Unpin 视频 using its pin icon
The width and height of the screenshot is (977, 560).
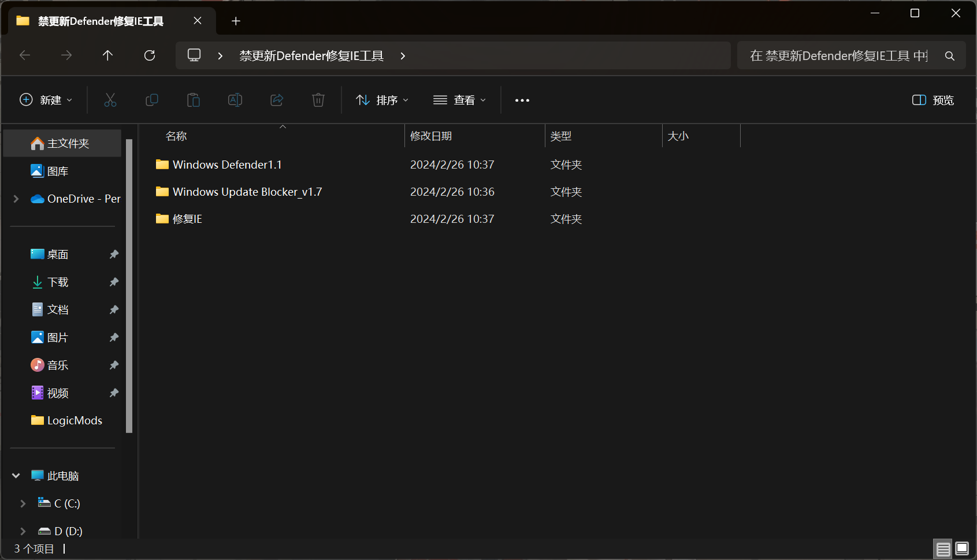pyautogui.click(x=114, y=393)
